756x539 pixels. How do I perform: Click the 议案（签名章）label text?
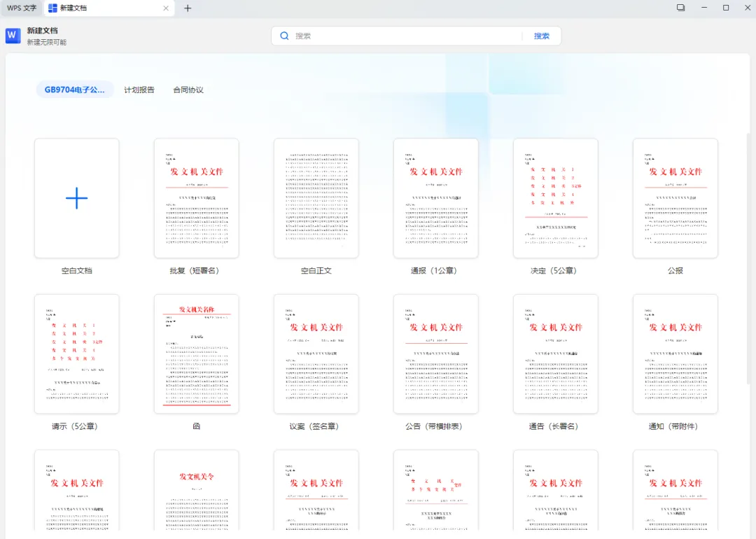click(x=314, y=426)
